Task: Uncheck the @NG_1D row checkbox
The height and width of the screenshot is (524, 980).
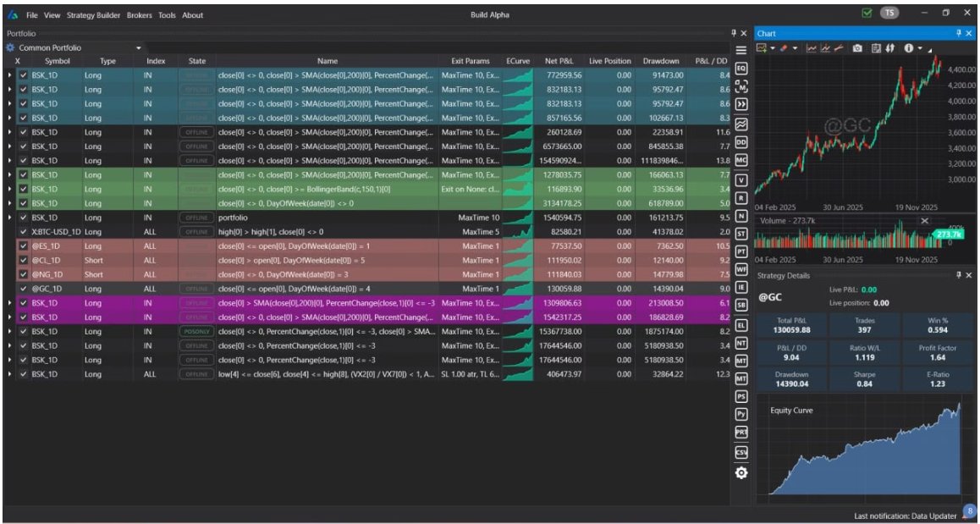Action: pyautogui.click(x=24, y=274)
